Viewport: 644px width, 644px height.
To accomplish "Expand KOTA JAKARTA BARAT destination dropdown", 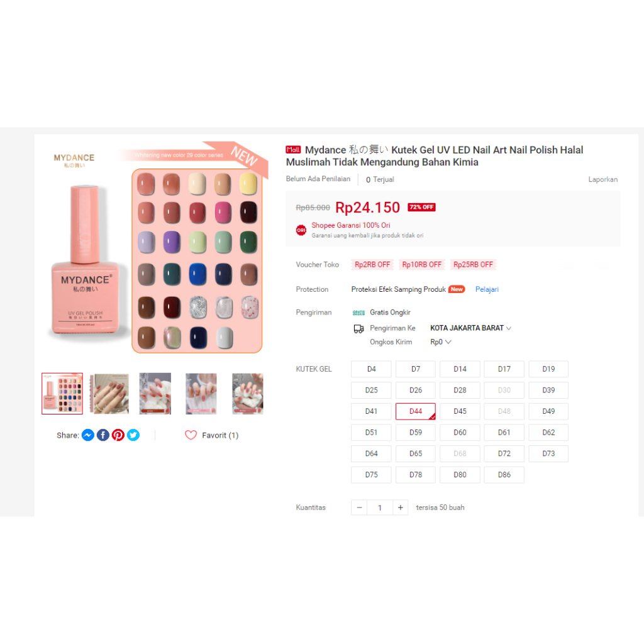I will coord(470,328).
